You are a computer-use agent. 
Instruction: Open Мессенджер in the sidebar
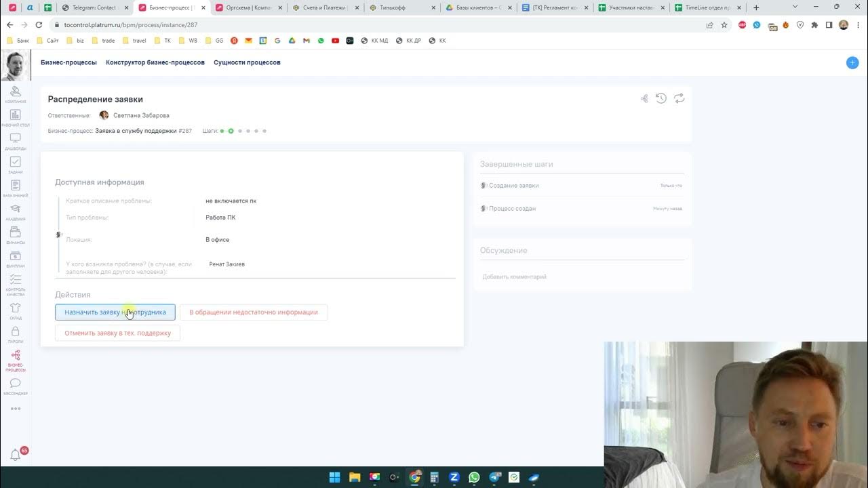point(16,387)
